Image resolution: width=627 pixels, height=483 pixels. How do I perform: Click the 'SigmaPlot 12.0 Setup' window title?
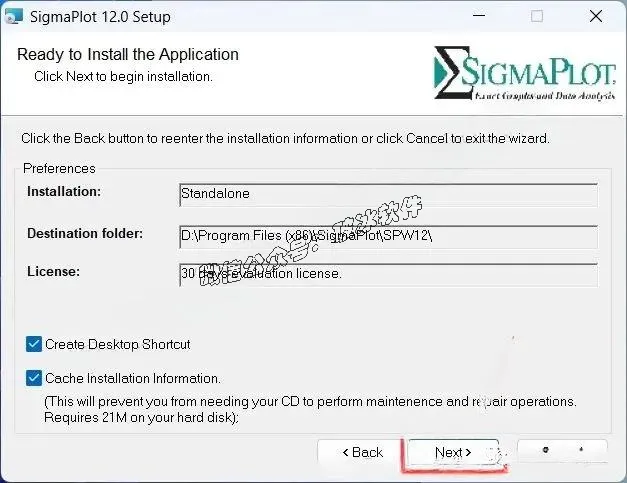point(100,17)
